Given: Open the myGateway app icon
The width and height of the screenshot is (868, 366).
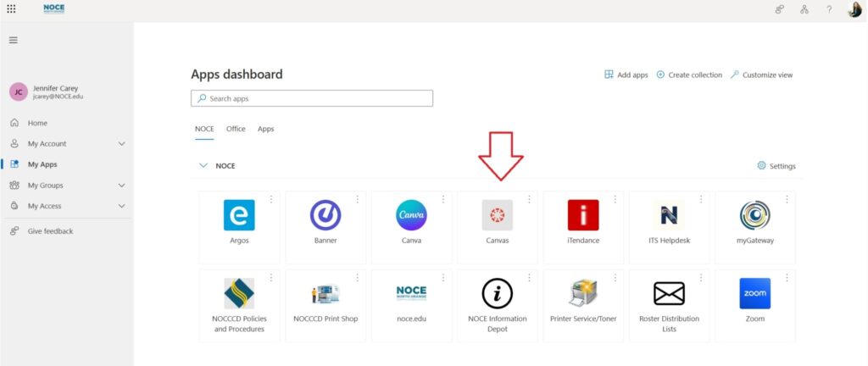Looking at the screenshot, I should 755,215.
